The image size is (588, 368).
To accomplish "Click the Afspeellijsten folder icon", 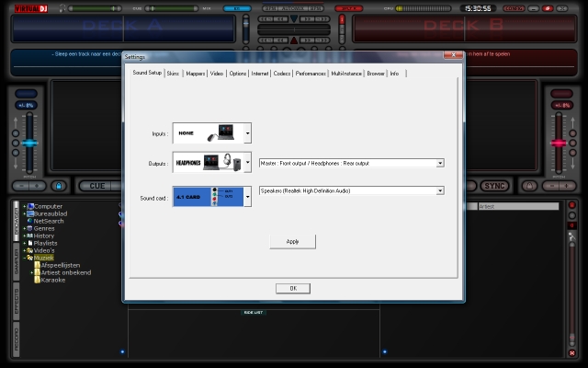I will pos(37,265).
